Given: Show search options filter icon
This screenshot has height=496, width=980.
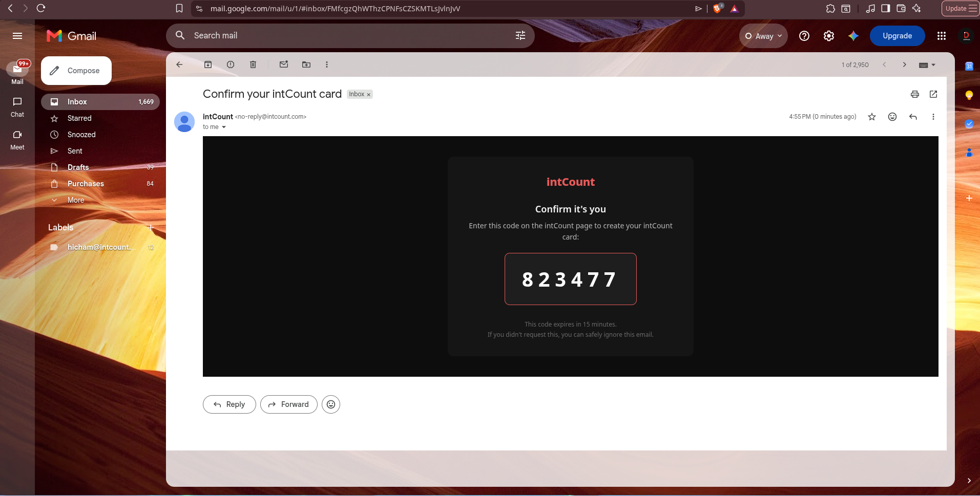Looking at the screenshot, I should pos(520,35).
